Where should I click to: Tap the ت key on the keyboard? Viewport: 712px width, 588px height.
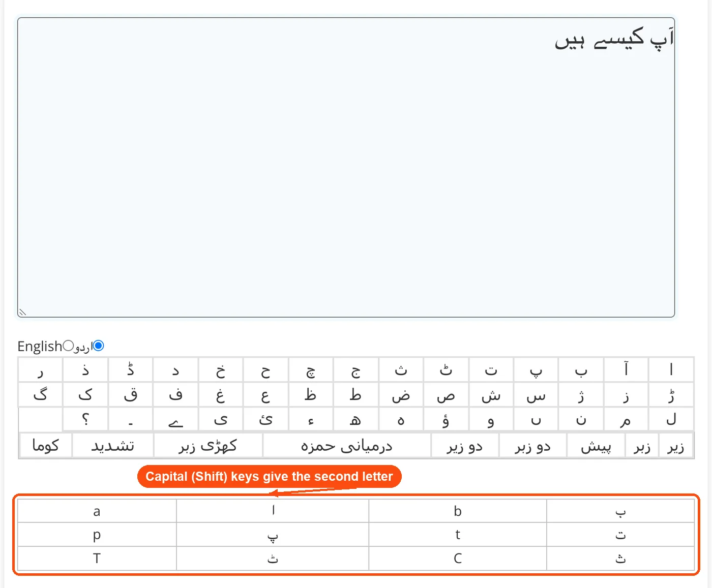point(491,370)
